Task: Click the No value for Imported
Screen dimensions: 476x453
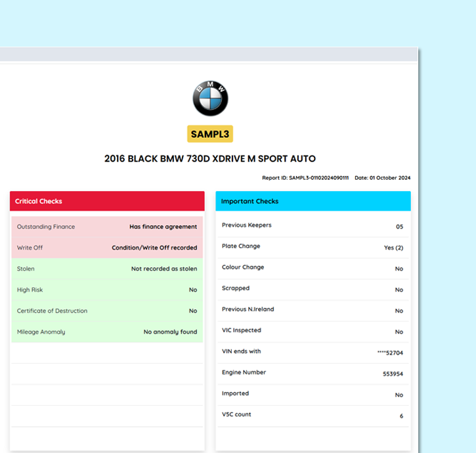Action: (399, 395)
